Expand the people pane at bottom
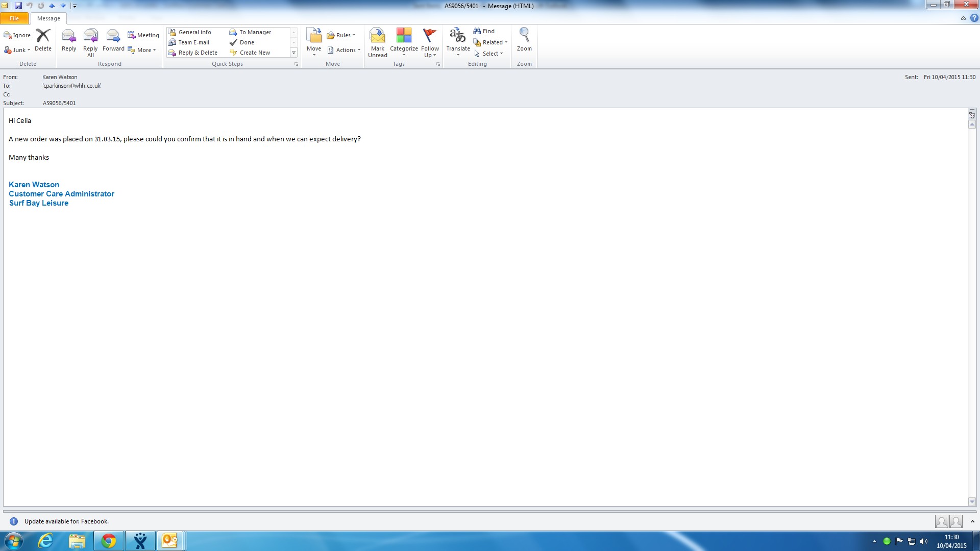The height and width of the screenshot is (551, 980). (972, 521)
